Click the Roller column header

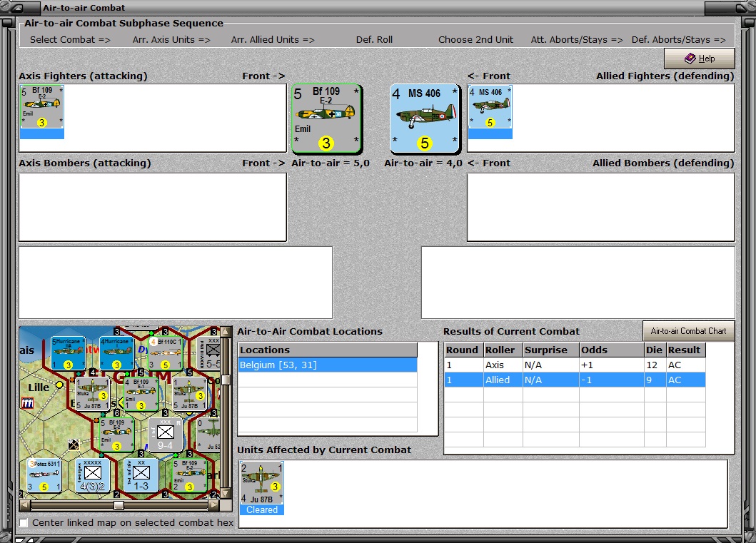(x=503, y=350)
